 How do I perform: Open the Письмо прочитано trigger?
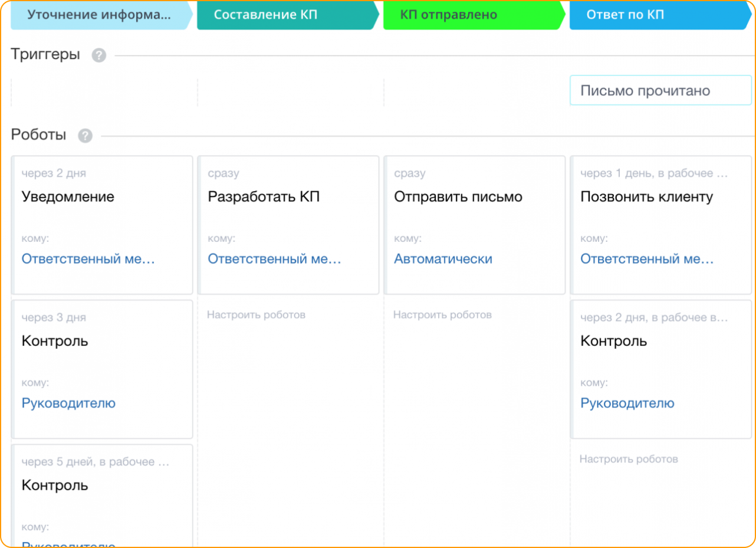660,91
